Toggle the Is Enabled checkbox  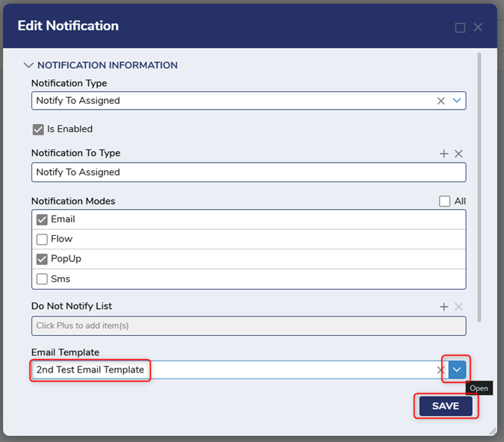coord(39,129)
